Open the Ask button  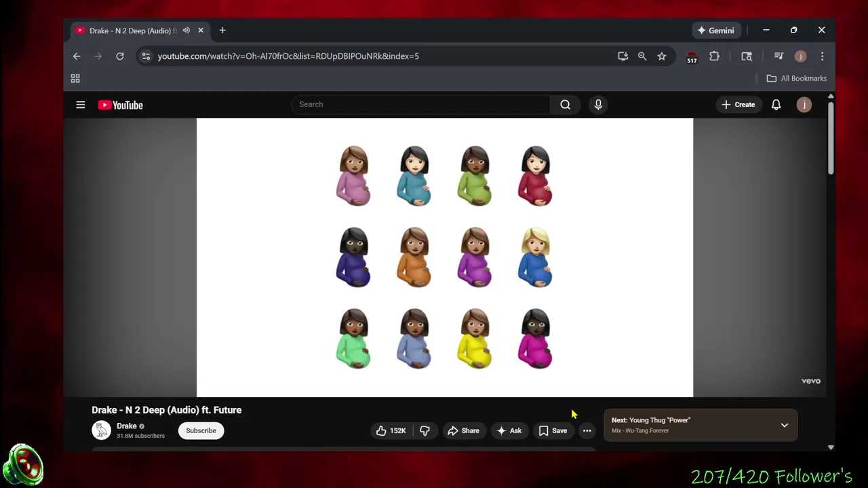[x=509, y=430]
